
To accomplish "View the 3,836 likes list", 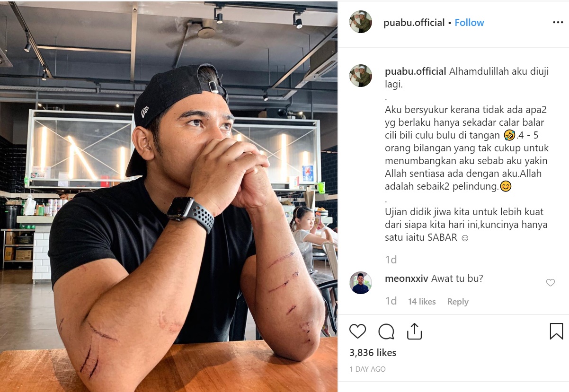I will point(373,353).
